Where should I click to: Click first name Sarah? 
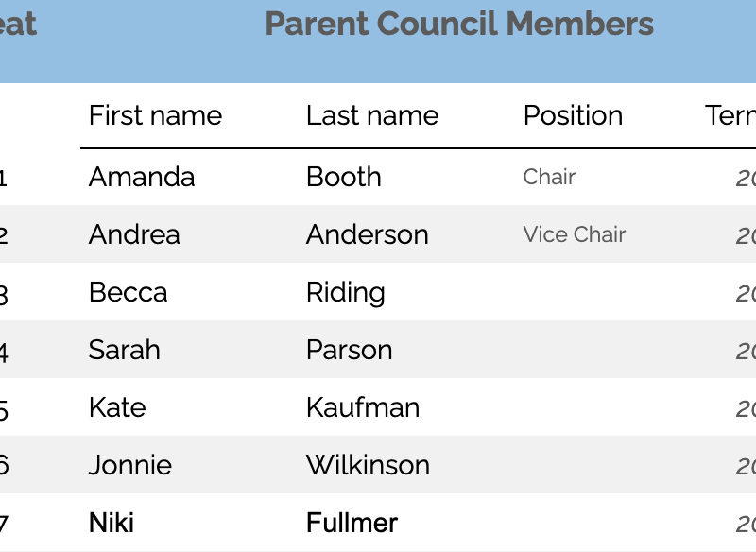[x=125, y=350]
